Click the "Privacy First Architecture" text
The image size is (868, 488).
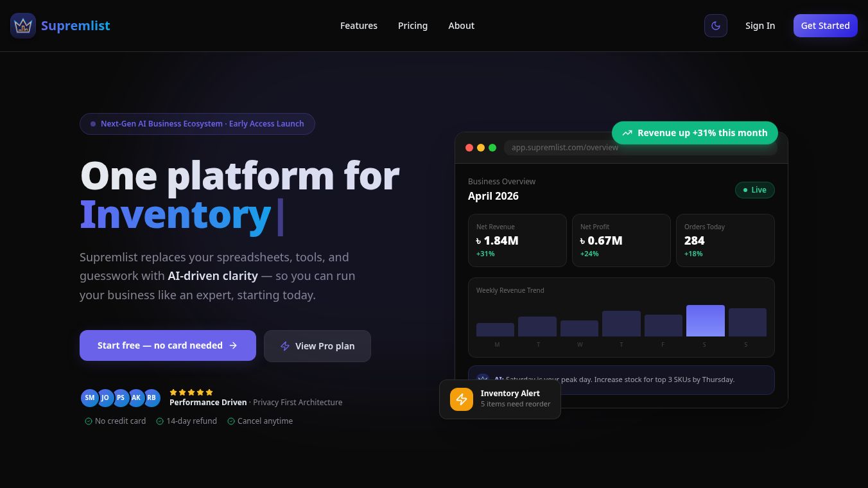point(298,403)
